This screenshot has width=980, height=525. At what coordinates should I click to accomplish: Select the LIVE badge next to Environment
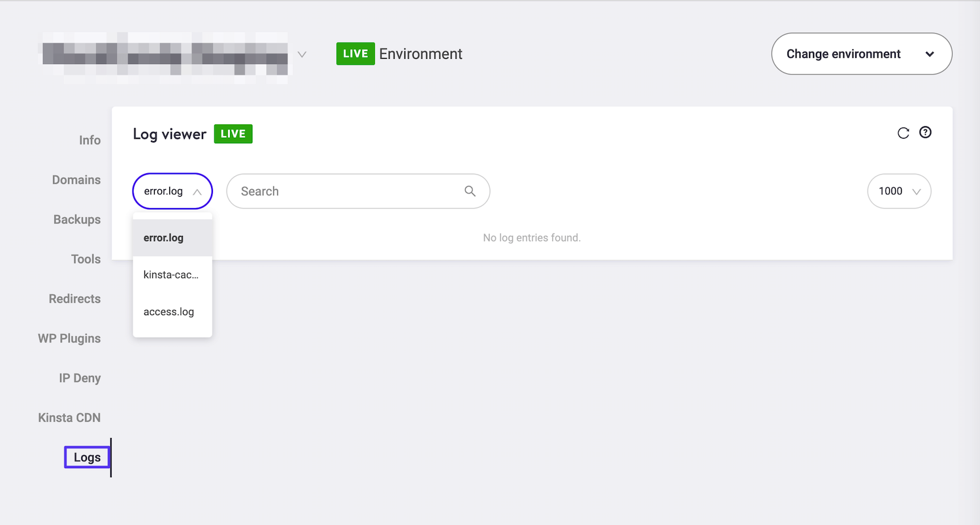tap(355, 54)
